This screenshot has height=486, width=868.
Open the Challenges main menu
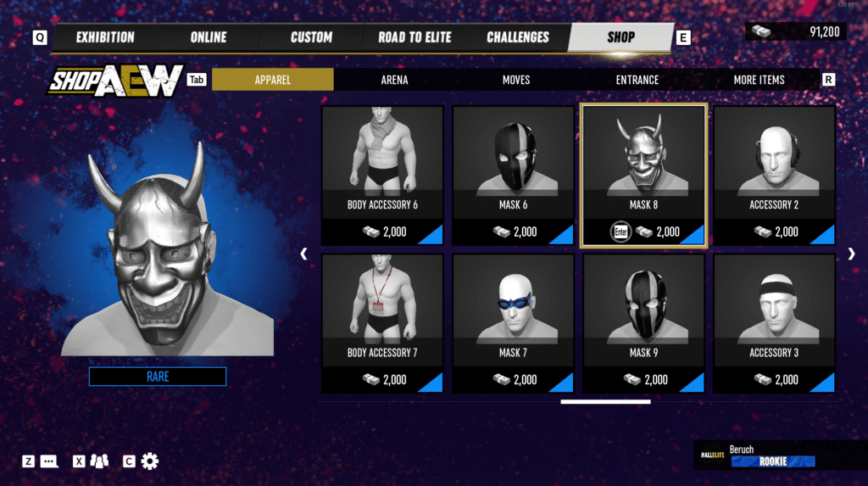tap(518, 37)
